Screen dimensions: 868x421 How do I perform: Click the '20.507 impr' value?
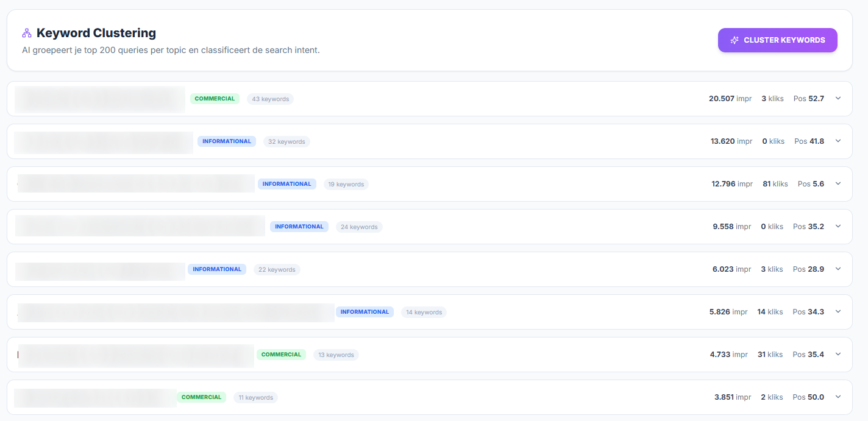pyautogui.click(x=730, y=99)
